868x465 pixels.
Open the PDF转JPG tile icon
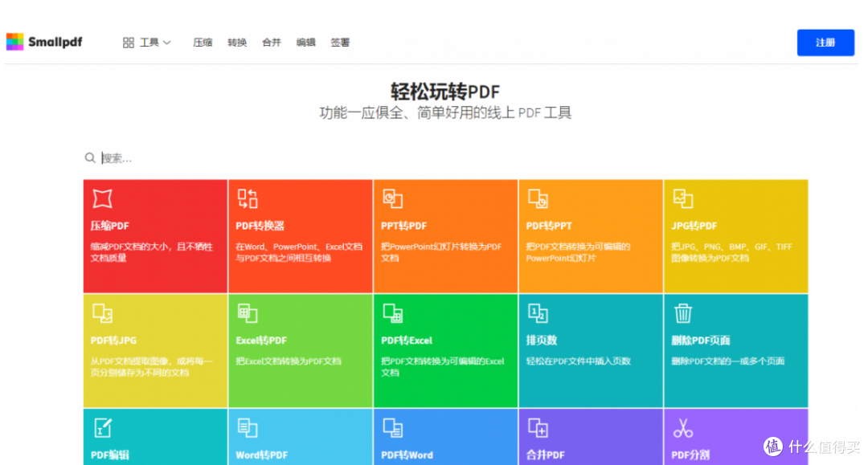(x=102, y=313)
